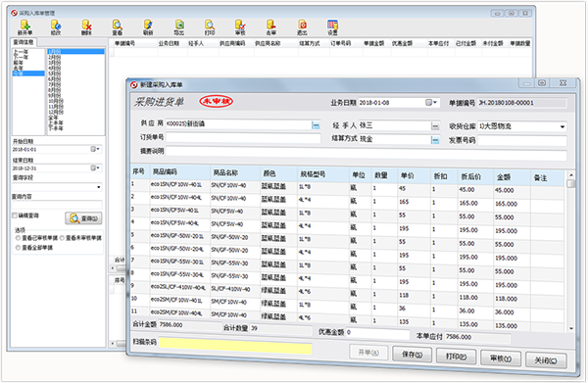Click the 新开单 toolbar icon

(25, 27)
